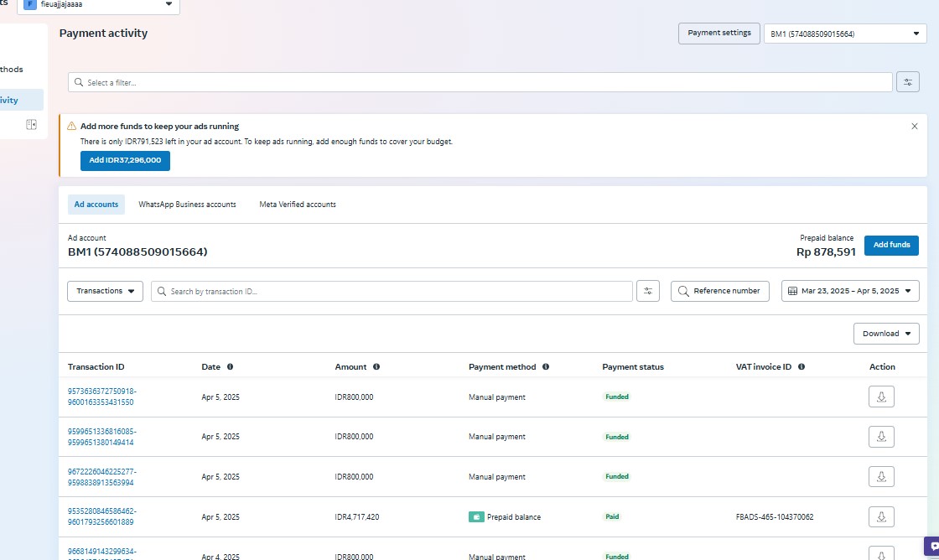Click the info icon next to Date column
Screen dimensions: 939x560
click(x=230, y=367)
